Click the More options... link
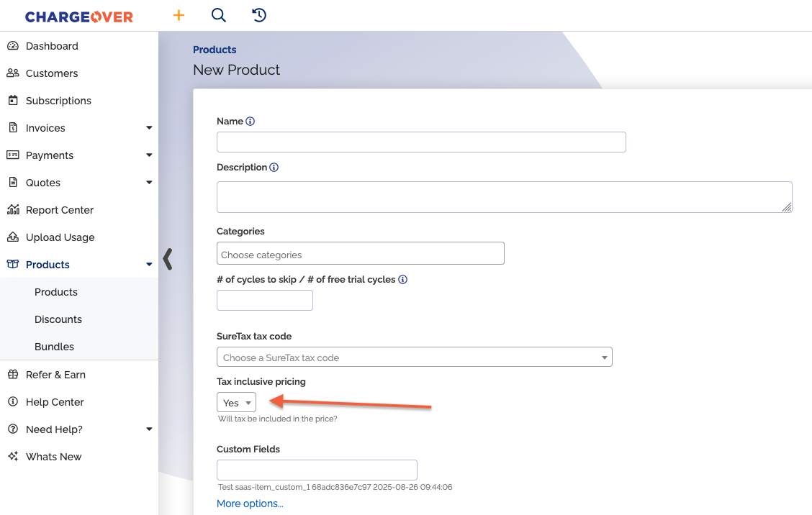Screen dimensions: 812x515 (x=250, y=503)
